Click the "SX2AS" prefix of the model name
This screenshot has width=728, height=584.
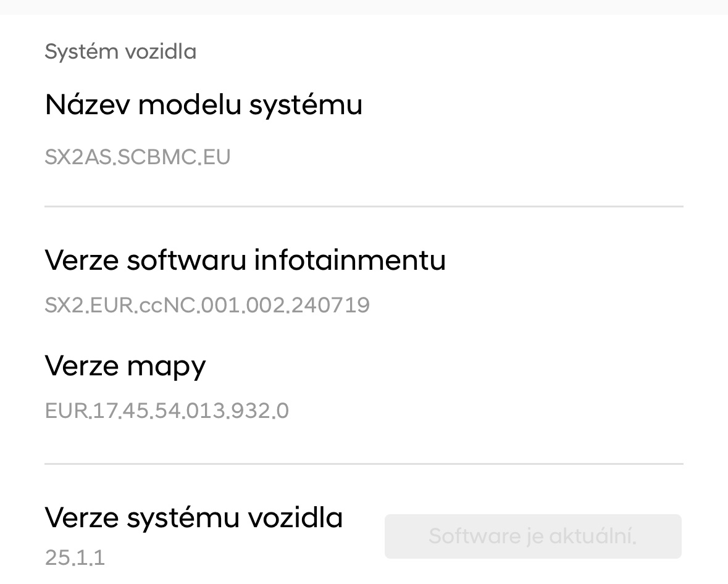coord(78,157)
